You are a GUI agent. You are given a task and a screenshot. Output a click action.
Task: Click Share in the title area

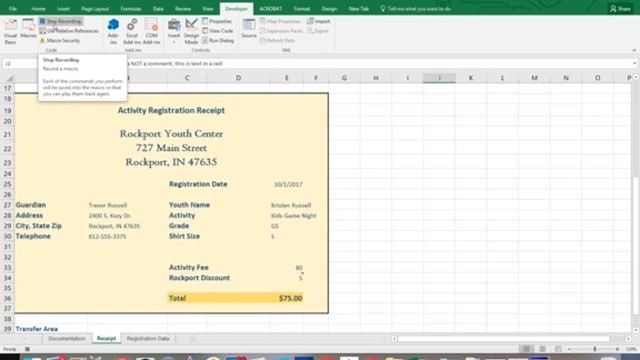tap(620, 9)
